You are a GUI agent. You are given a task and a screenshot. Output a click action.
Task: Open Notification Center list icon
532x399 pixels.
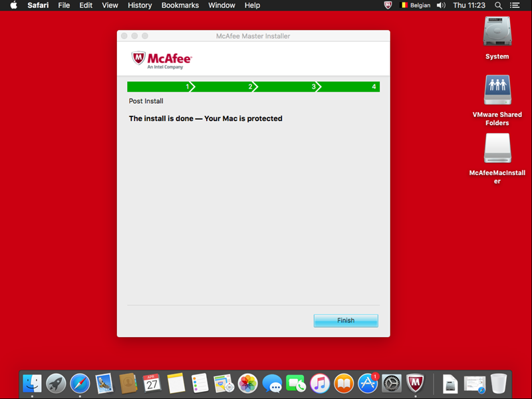(515, 5)
